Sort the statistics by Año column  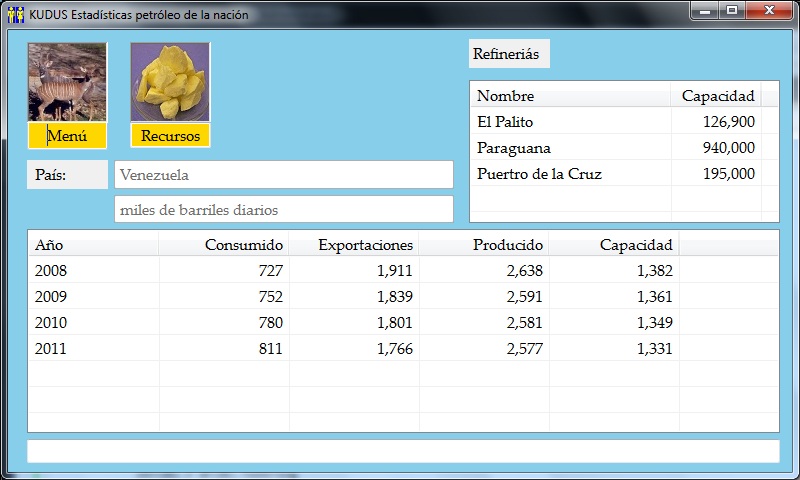click(x=93, y=245)
